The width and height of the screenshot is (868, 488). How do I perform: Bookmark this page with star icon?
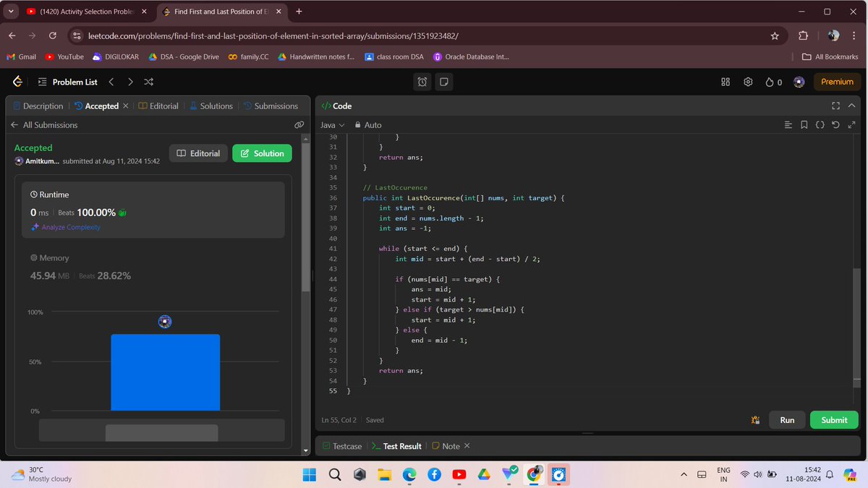[775, 35]
